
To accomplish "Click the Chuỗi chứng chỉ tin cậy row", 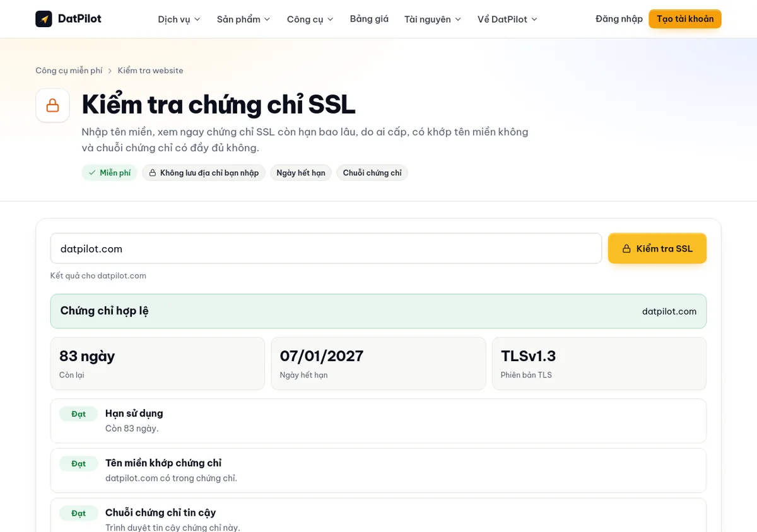I will click(378, 516).
